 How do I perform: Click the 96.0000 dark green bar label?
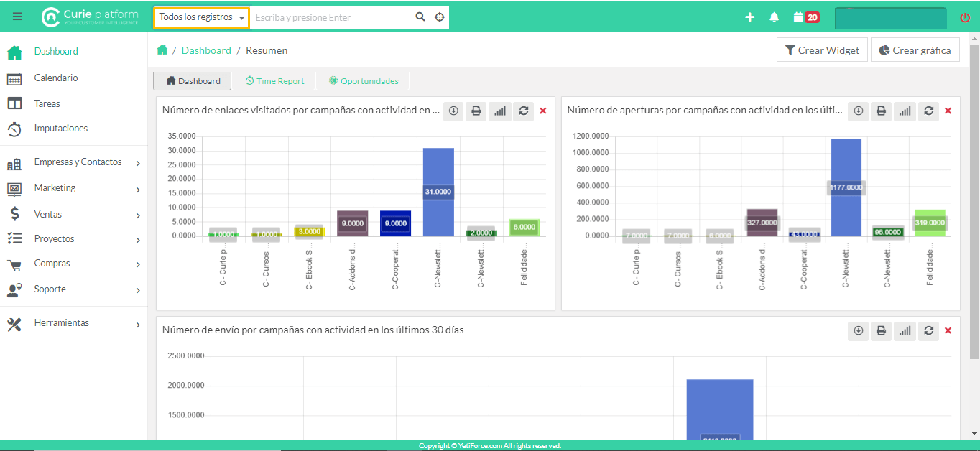click(887, 232)
